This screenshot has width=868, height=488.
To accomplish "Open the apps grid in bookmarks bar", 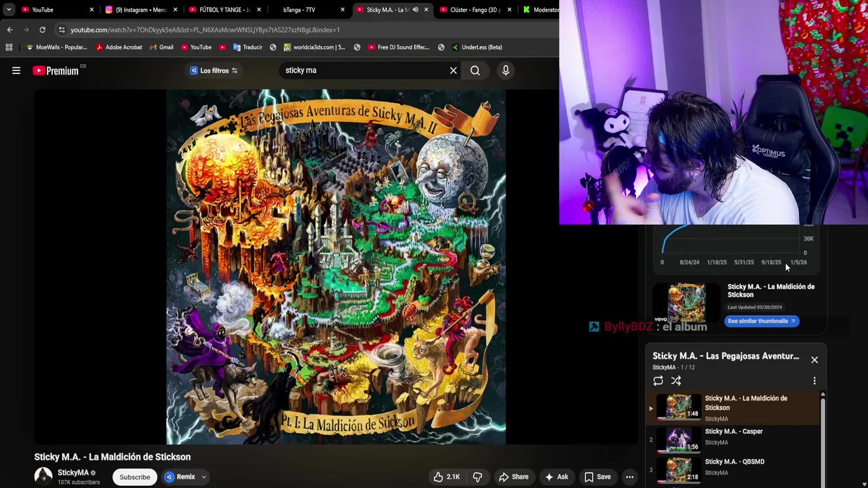I will tap(9, 47).
